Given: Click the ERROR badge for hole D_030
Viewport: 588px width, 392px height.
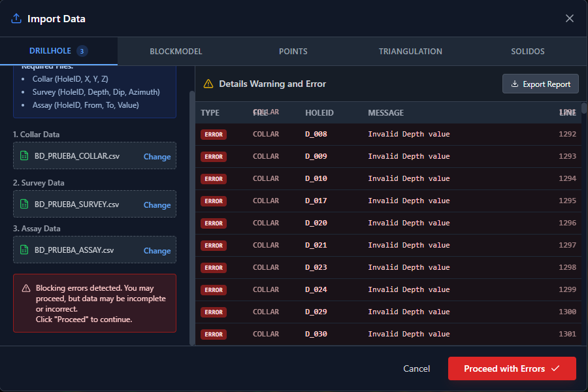Looking at the screenshot, I should 214,334.
